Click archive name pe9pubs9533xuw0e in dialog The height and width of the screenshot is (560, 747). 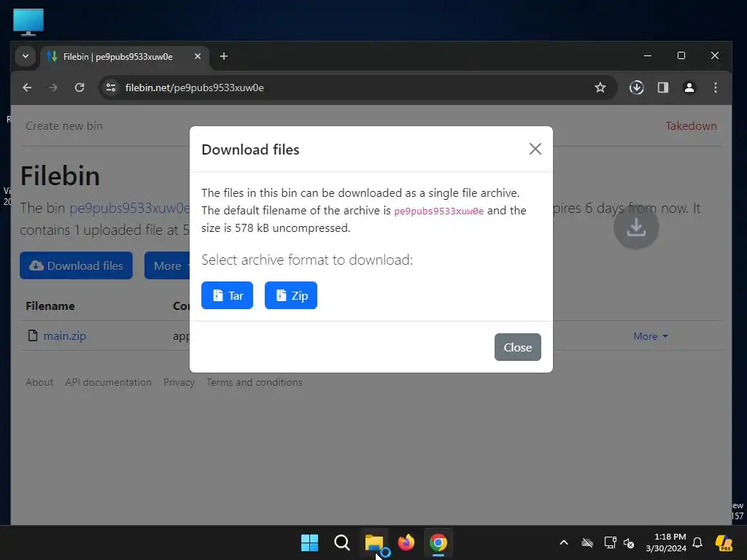pos(438,211)
